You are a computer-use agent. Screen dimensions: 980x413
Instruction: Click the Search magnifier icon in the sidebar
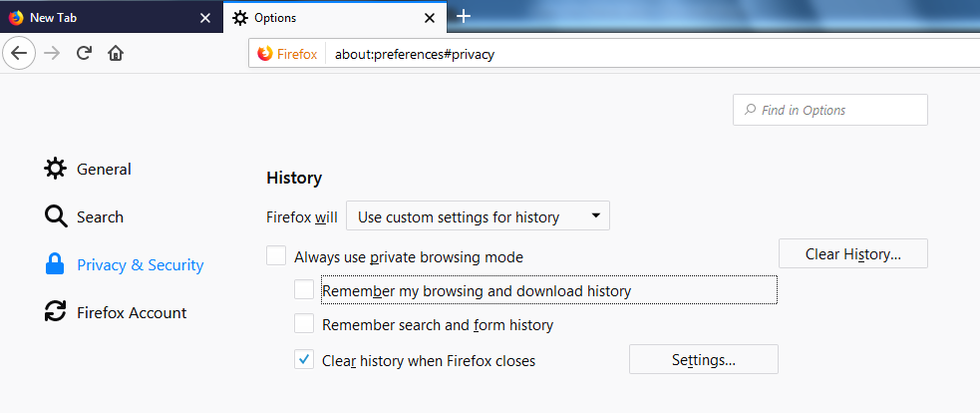(56, 217)
